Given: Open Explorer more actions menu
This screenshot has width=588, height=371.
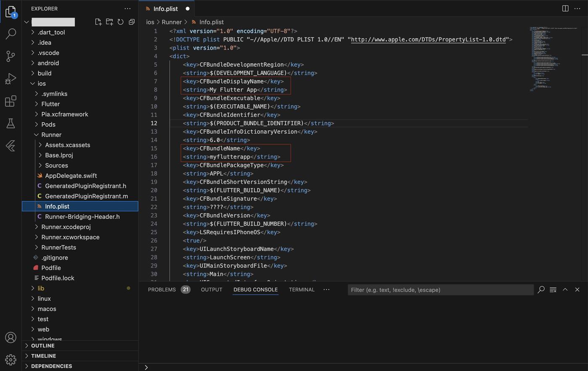Looking at the screenshot, I should coord(127,8).
